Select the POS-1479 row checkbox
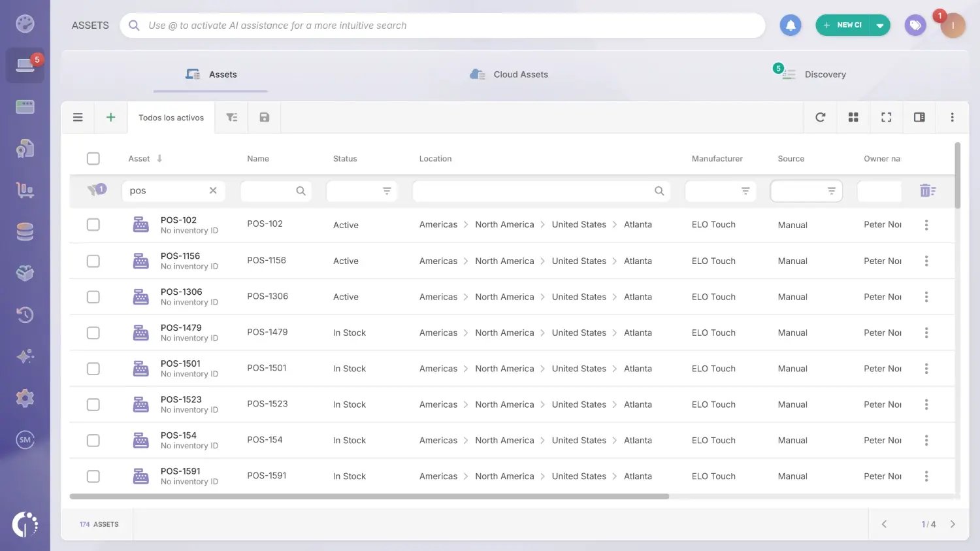Image resolution: width=980 pixels, height=551 pixels. [x=93, y=333]
